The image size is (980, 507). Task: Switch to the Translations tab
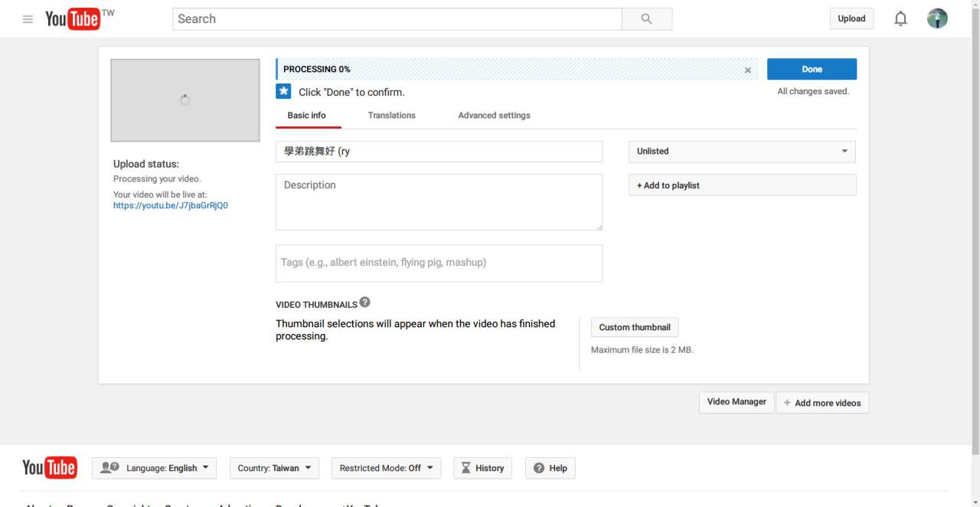click(x=391, y=116)
